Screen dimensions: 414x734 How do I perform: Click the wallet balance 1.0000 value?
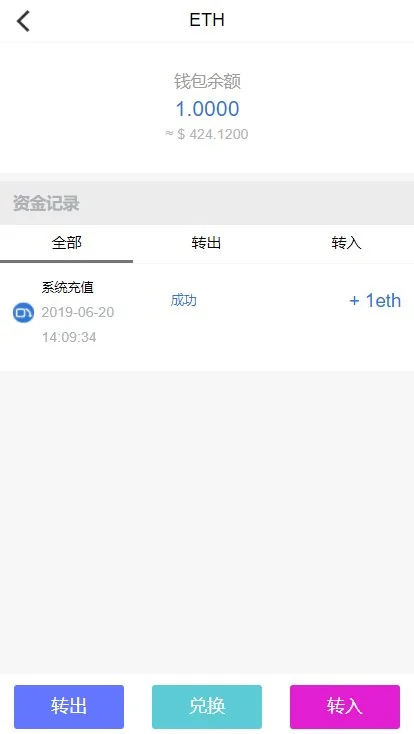tap(207, 109)
